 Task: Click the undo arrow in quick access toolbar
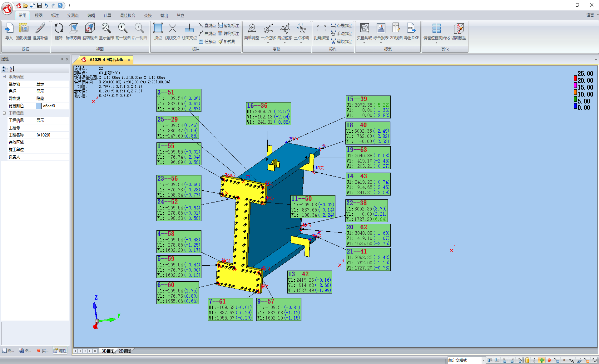[x=46, y=5]
